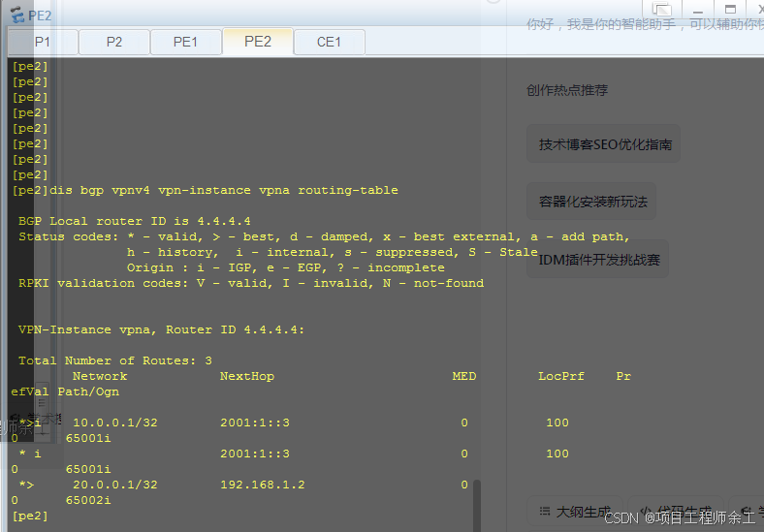Image resolution: width=764 pixels, height=532 pixels.
Task: Maximize the PE2 terminal window
Action: point(730,9)
